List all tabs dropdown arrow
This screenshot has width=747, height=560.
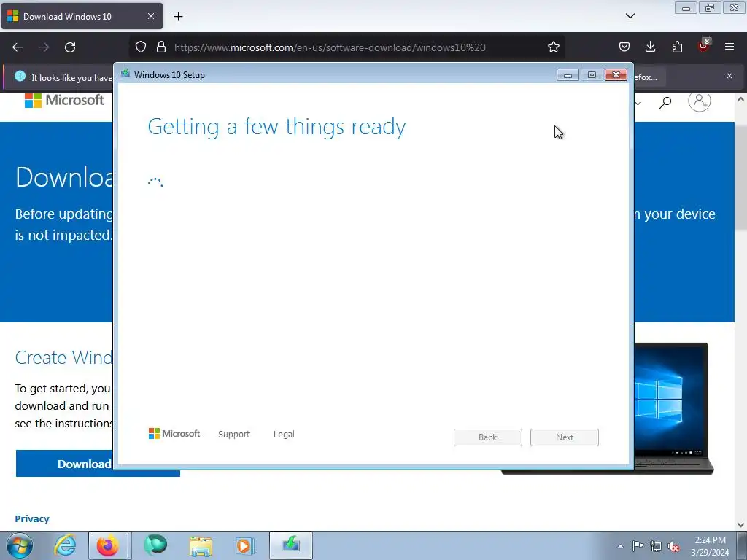630,16
